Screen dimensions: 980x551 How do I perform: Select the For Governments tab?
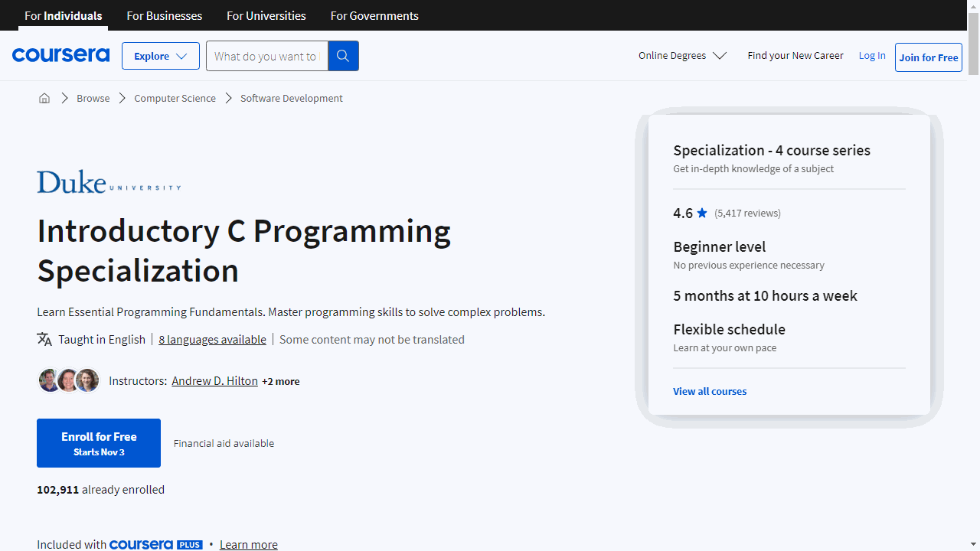[x=374, y=15]
